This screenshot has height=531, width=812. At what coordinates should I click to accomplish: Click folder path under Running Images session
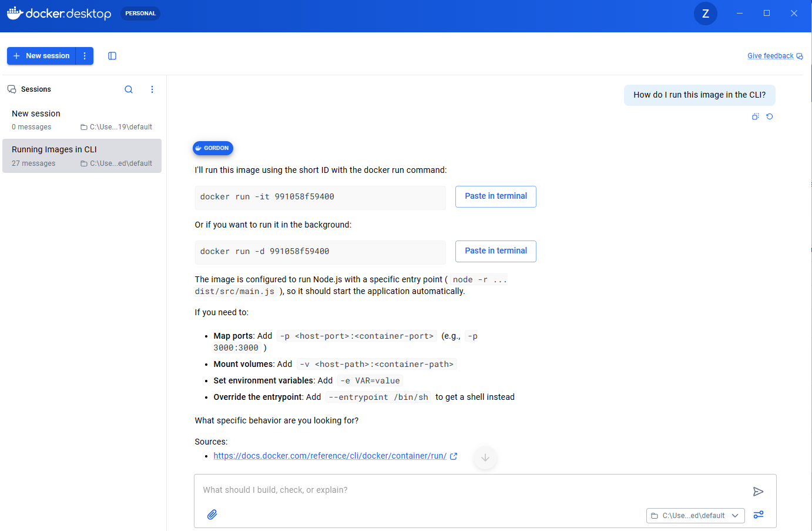pyautogui.click(x=116, y=163)
